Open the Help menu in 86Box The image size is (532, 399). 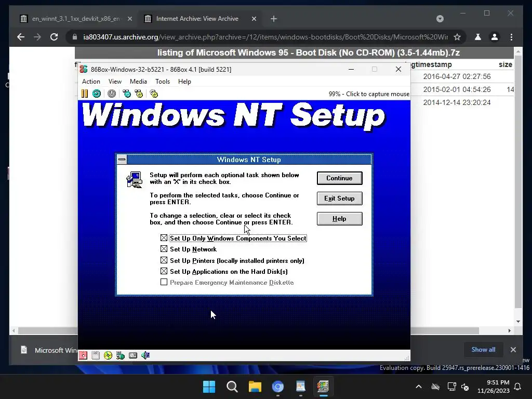pos(184,82)
